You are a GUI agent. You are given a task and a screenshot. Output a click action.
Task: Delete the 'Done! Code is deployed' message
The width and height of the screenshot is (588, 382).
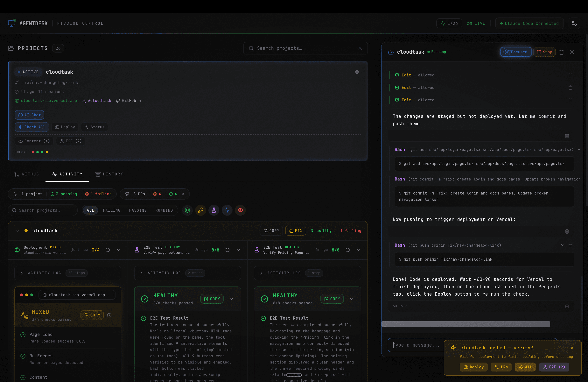click(x=567, y=306)
